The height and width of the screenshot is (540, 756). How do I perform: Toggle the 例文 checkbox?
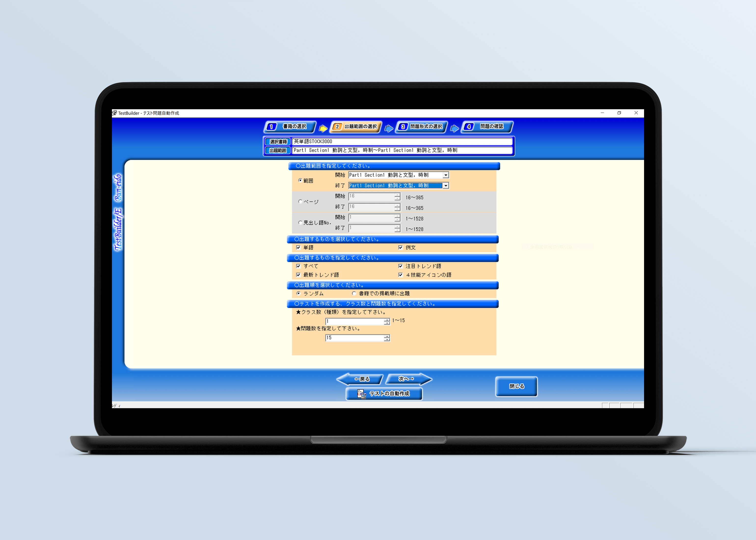[x=400, y=247]
